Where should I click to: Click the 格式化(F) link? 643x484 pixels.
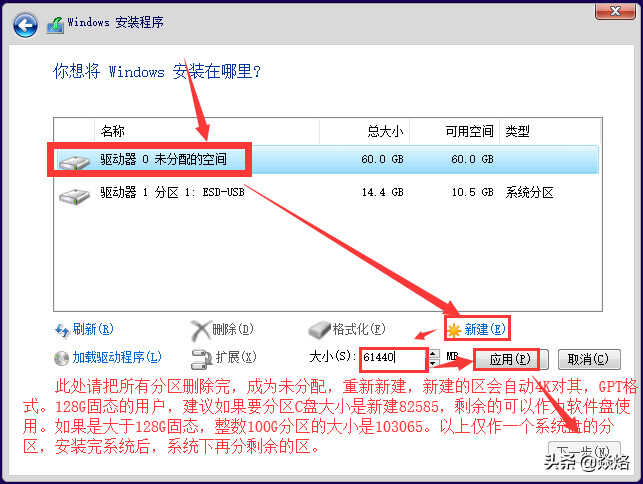point(359,329)
